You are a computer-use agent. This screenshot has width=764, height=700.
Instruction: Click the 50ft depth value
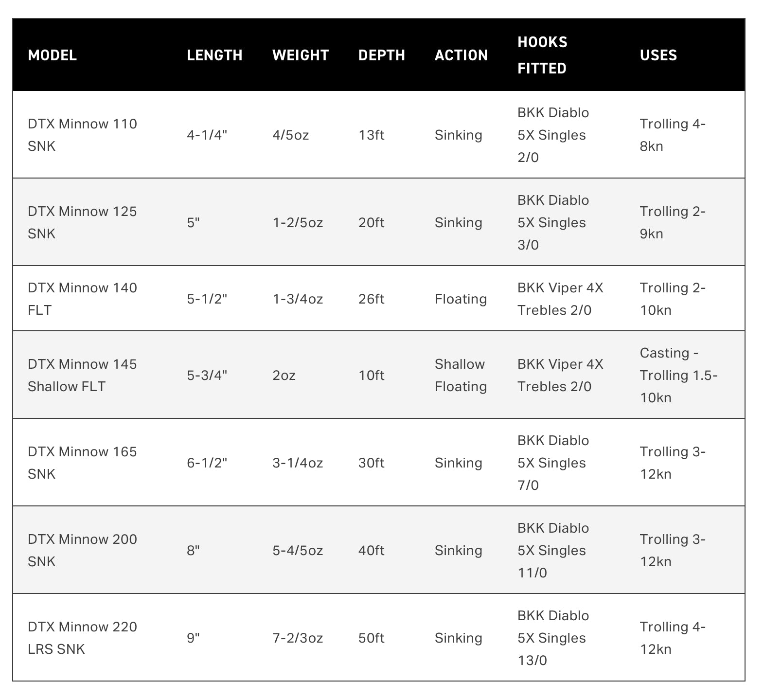tap(371, 638)
